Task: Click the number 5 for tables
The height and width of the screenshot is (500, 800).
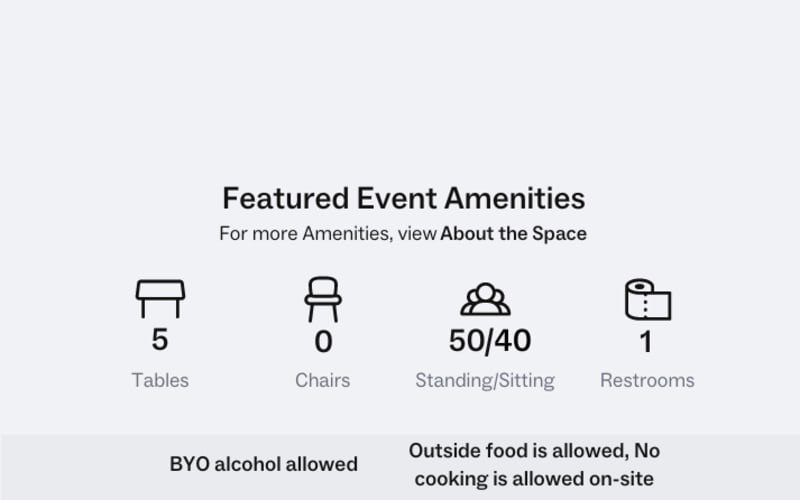Action: pos(160,339)
